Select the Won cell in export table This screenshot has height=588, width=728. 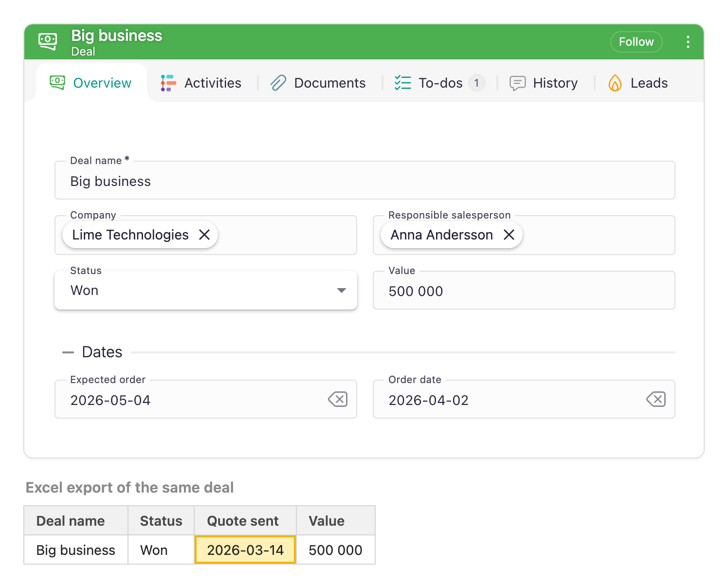[161, 550]
